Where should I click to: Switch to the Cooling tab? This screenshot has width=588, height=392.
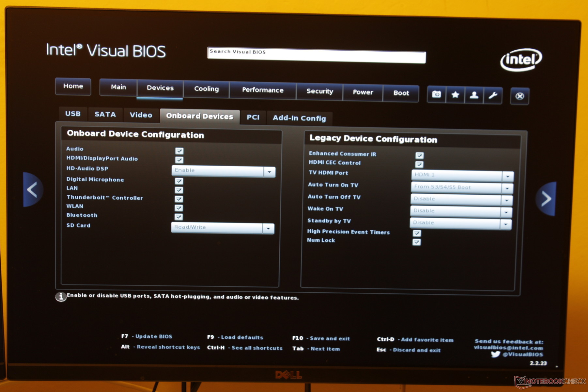(x=206, y=89)
